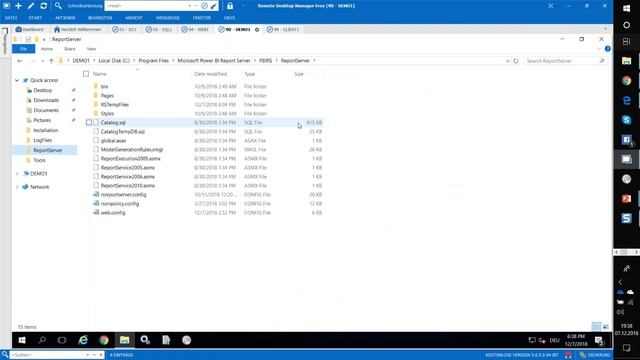Open the tab list dropdown at tab bar end
Viewport: 640px width, 360px height.
605,29
